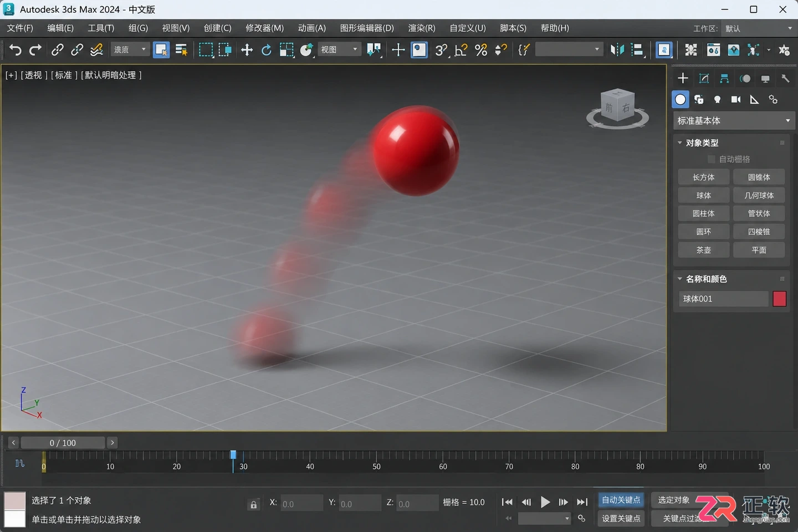Click the 几何球体 geosphere button

coord(759,196)
